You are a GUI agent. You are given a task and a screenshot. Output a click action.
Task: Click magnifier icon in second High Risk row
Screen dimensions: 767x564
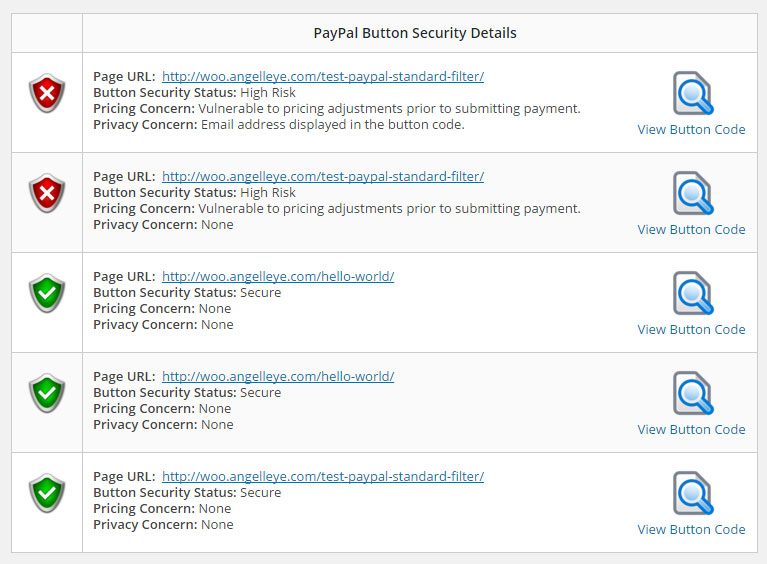click(x=692, y=194)
